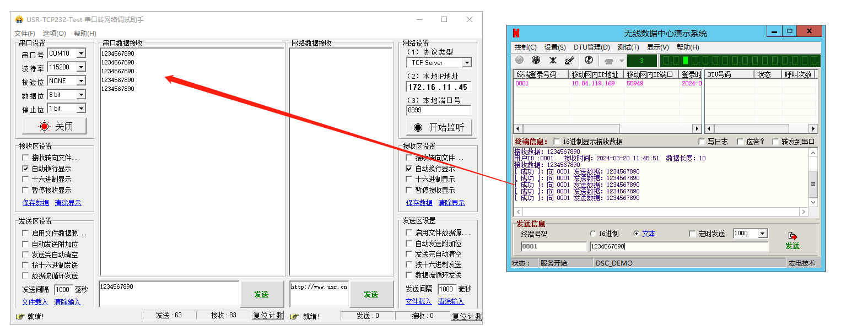Click the round clock toolbar icon
868x330 pixels.
click(589, 60)
